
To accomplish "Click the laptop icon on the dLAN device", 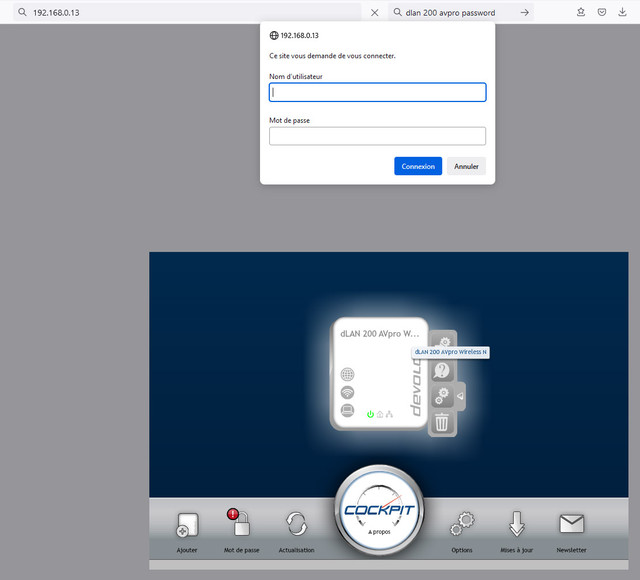I will (347, 410).
